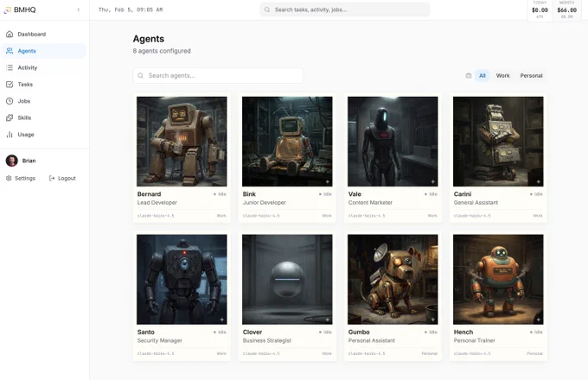
Task: Select Jobs in the sidebar
Action: (x=43, y=101)
